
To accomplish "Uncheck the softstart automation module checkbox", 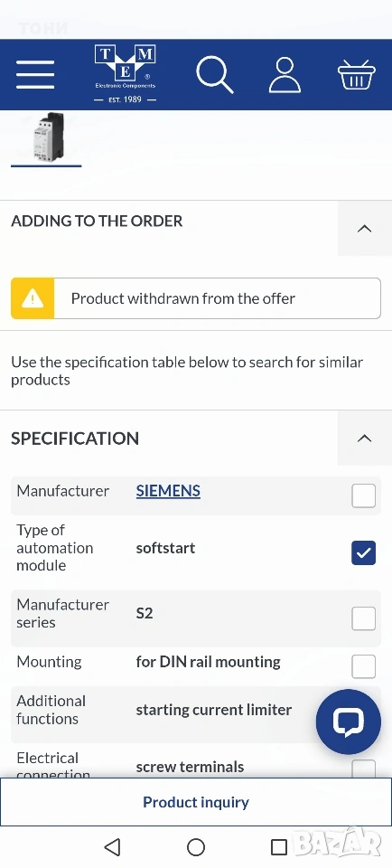I will click(x=363, y=552).
